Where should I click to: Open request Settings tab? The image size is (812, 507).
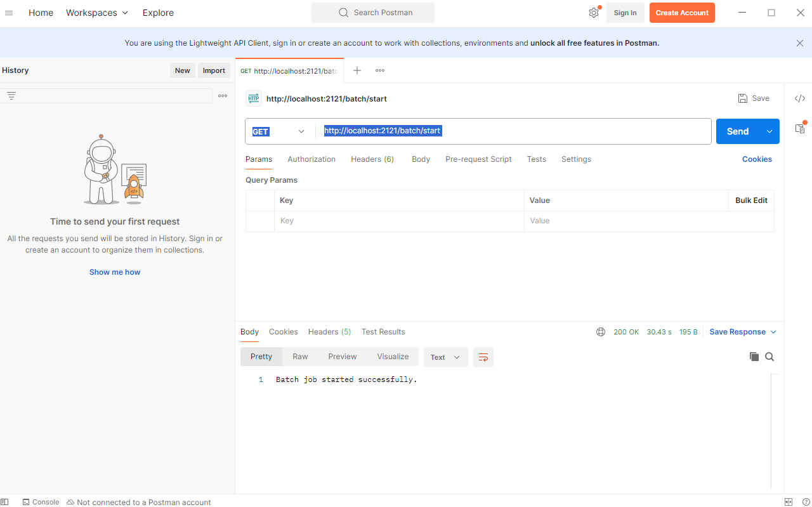(576, 159)
